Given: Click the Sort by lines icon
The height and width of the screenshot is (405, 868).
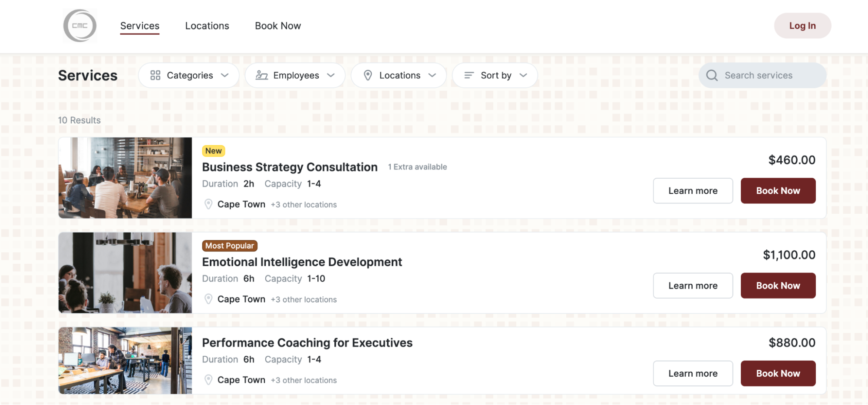Looking at the screenshot, I should click(469, 76).
